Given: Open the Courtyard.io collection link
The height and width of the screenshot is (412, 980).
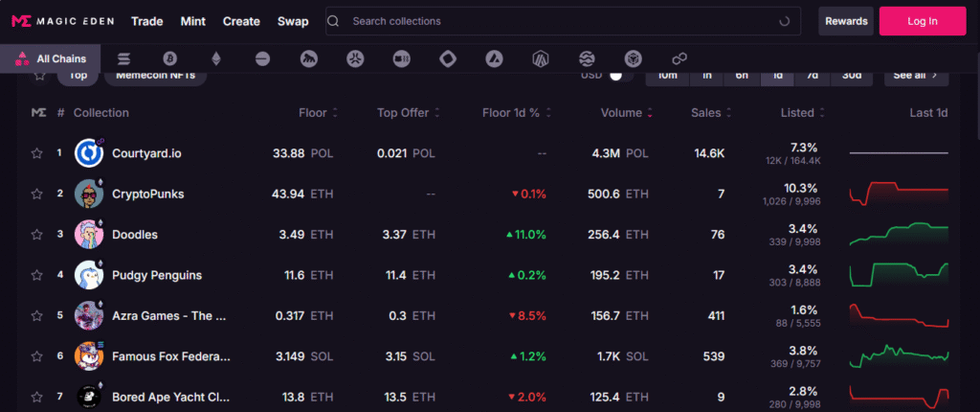Looking at the screenshot, I should tap(146, 153).
